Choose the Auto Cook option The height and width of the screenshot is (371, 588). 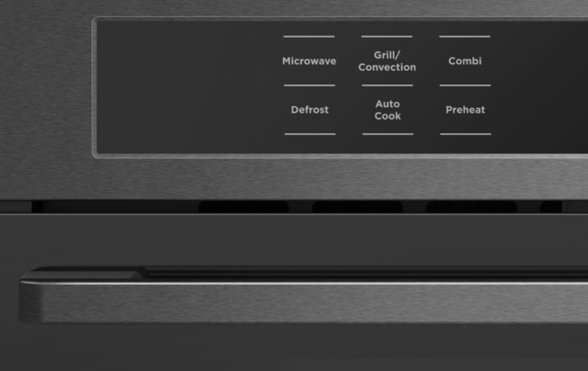point(387,110)
